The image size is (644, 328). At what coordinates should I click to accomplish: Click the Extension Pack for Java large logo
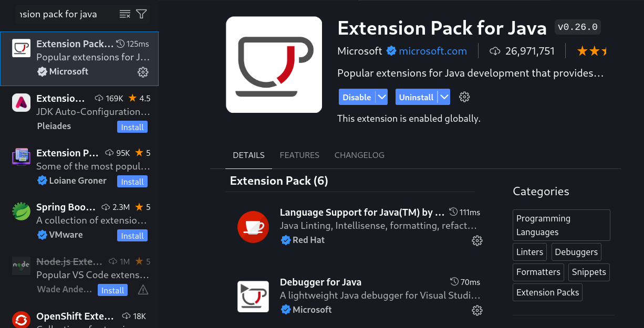tap(274, 65)
